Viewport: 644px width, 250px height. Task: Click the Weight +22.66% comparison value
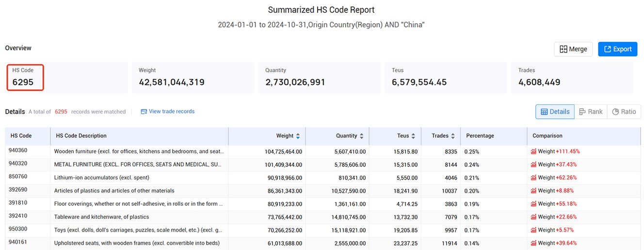557,217
